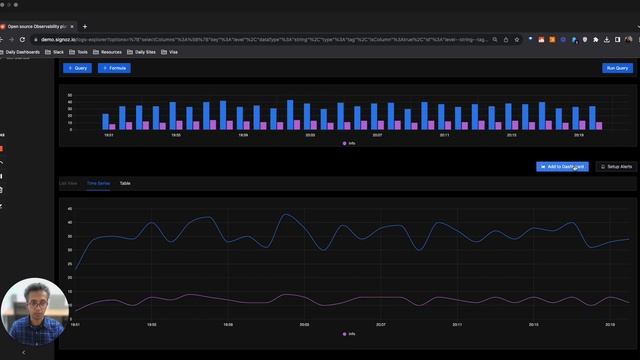640x360 pixels.
Task: Collapse the sidebar with the chevron
Action: pyautogui.click(x=24, y=352)
